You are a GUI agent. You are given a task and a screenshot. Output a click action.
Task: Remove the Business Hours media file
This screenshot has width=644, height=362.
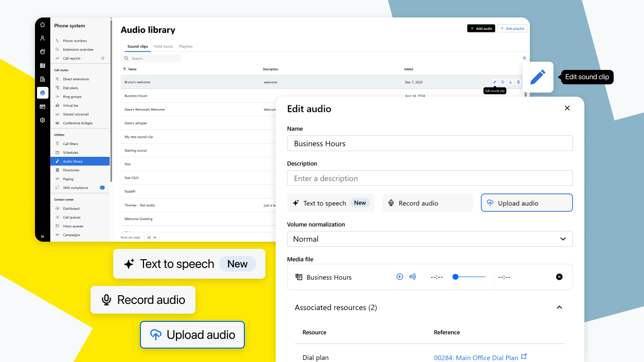[559, 277]
